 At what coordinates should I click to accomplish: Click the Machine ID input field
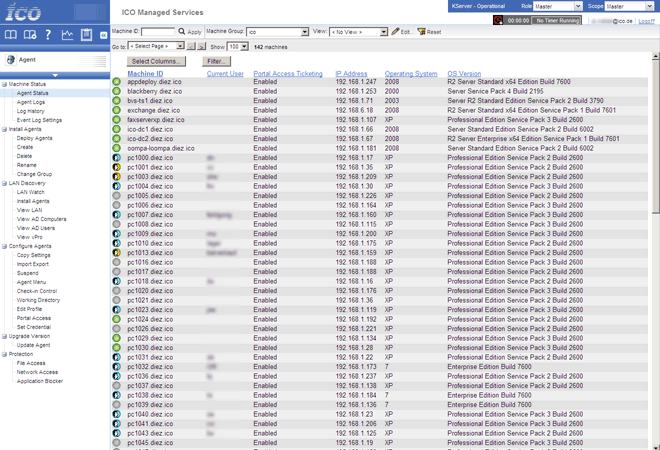[158, 32]
